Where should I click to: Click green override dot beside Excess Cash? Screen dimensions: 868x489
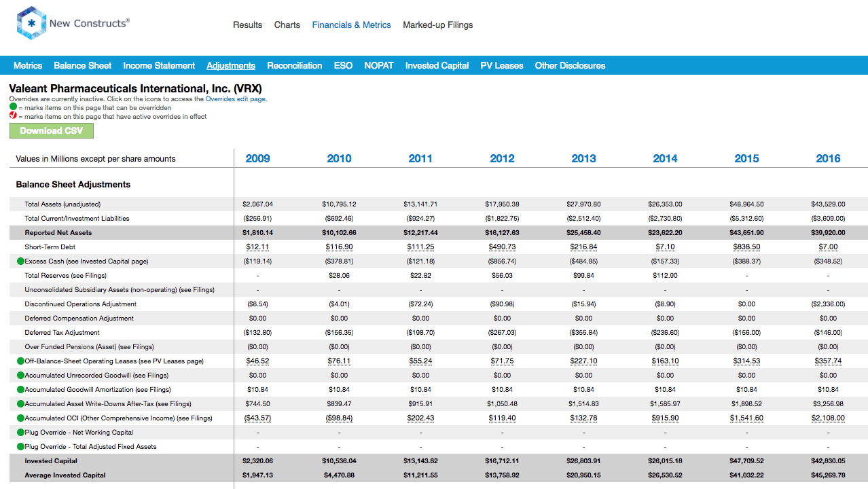(x=21, y=261)
